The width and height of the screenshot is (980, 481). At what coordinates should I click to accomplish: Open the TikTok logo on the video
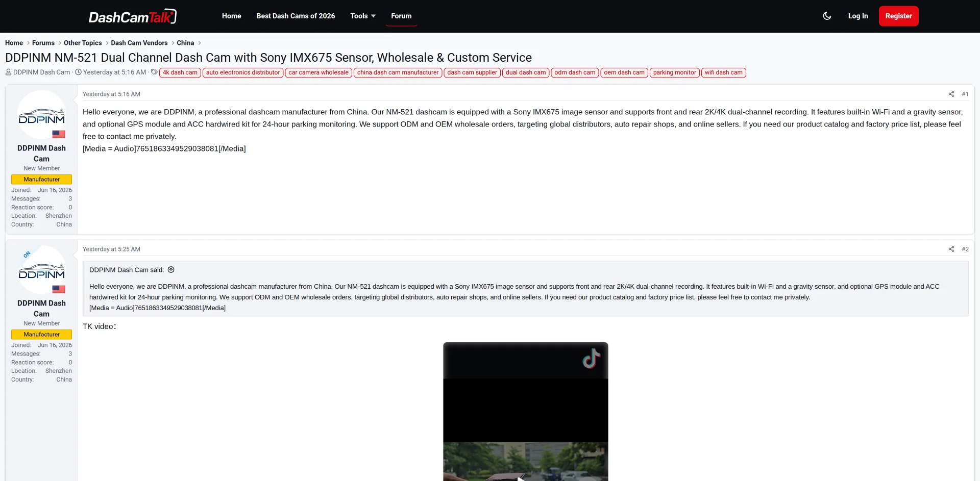[x=591, y=359]
